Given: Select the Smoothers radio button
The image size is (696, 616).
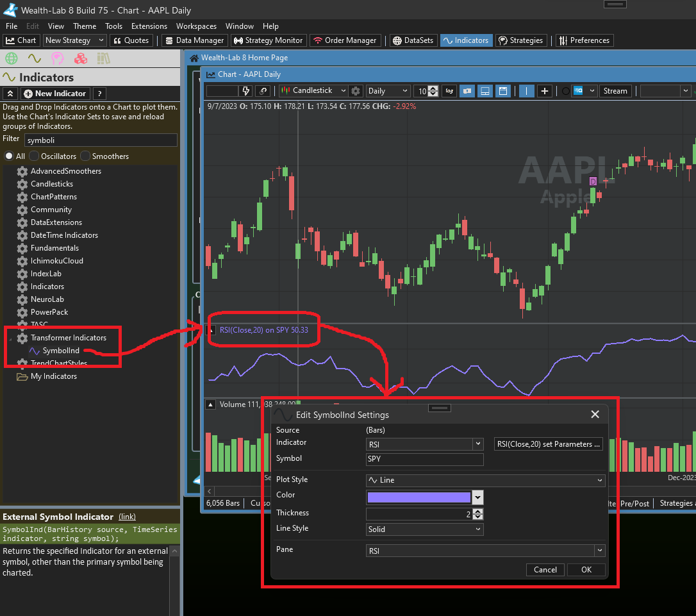Looking at the screenshot, I should [x=86, y=156].
